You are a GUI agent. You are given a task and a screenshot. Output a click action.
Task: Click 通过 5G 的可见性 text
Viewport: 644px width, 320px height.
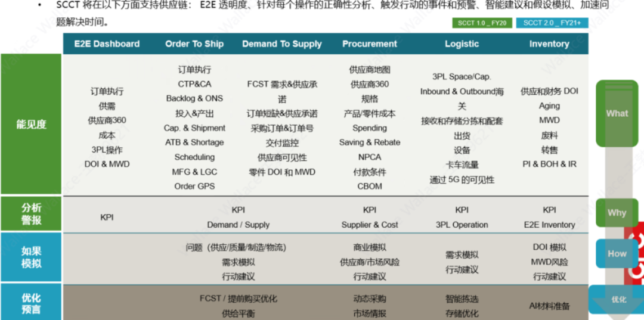(x=462, y=180)
